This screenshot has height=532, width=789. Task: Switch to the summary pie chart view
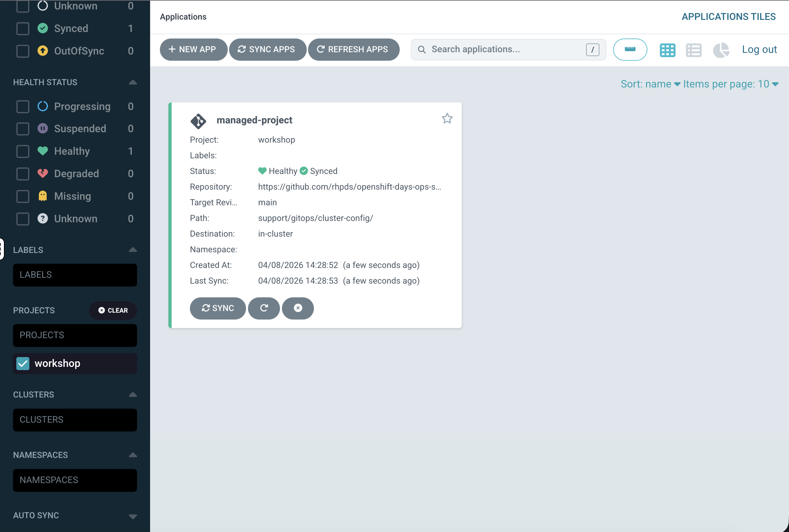[721, 50]
